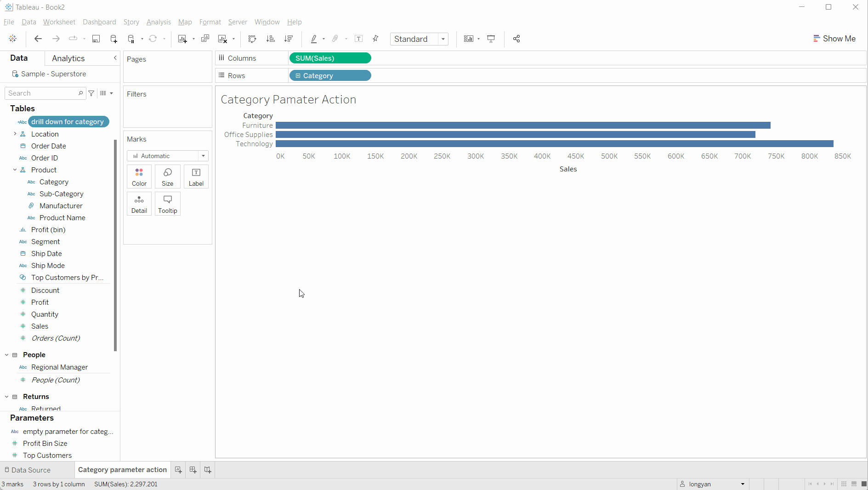Click the Undo back arrow
The height and width of the screenshot is (490, 868).
click(x=38, y=39)
